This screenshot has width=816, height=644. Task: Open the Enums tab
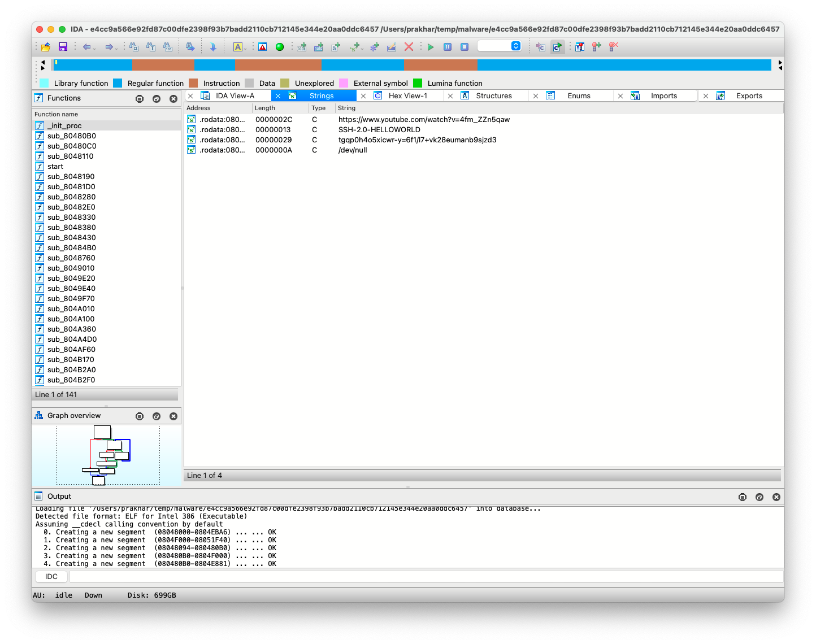pyautogui.click(x=579, y=96)
